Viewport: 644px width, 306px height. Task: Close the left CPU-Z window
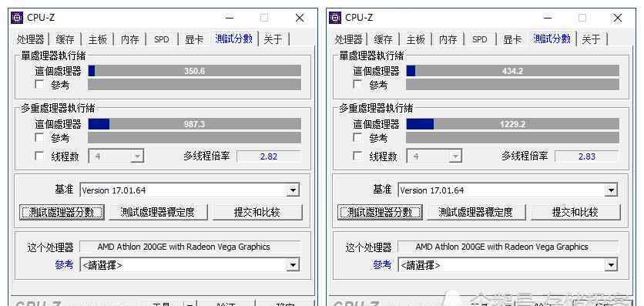(x=300, y=18)
